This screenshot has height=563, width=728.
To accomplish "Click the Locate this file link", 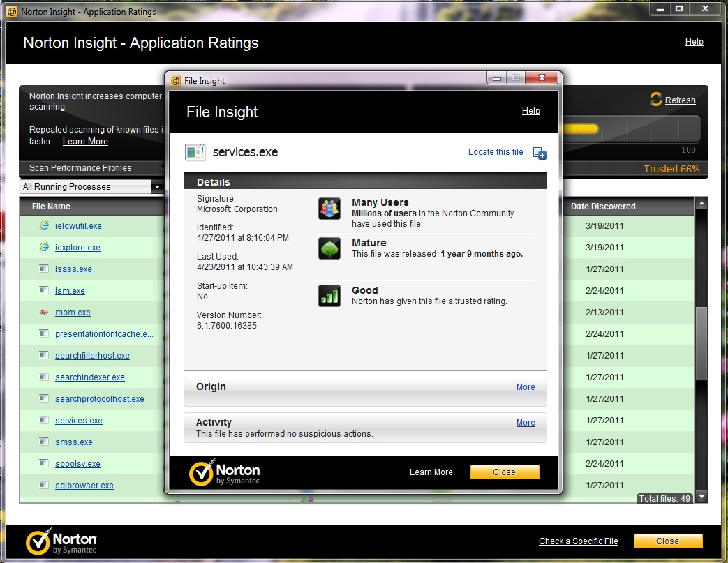I will [x=496, y=152].
